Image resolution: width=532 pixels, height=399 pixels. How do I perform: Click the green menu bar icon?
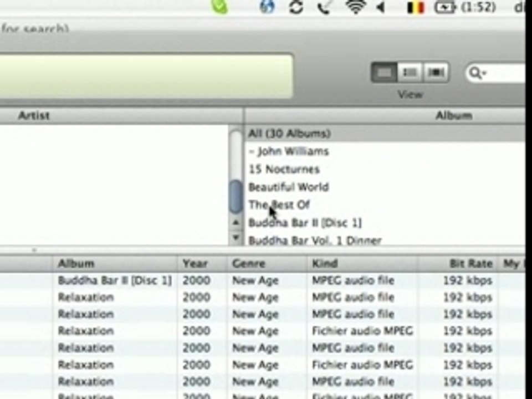coord(219,7)
